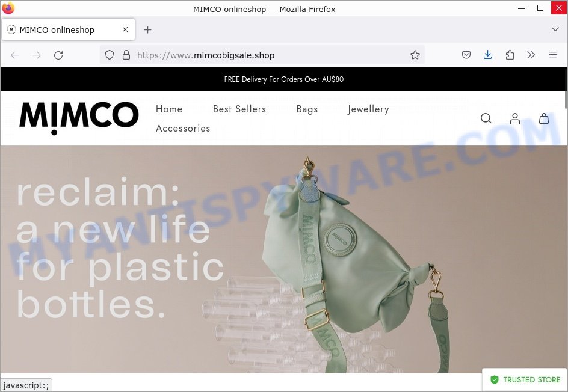This screenshot has height=392, width=568.
Task: Show more tools overflow chevrons
Action: pyautogui.click(x=531, y=55)
